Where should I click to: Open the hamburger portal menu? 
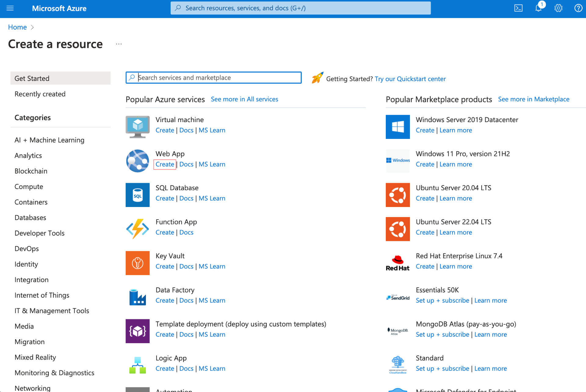click(10, 8)
